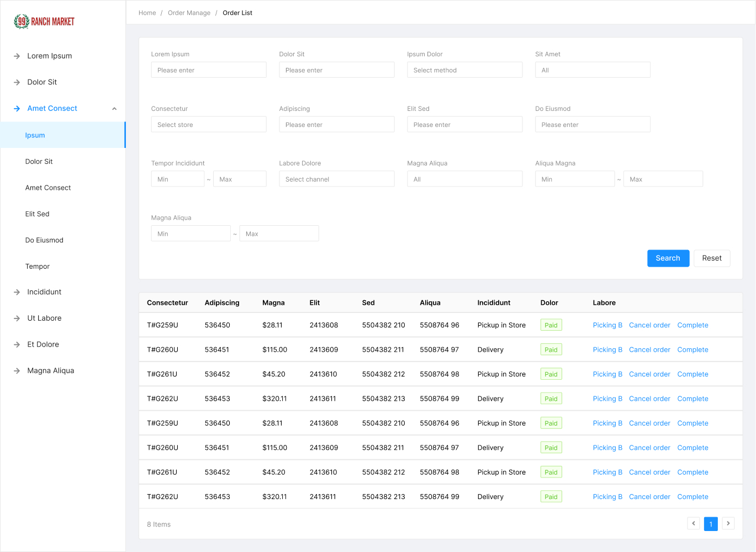The image size is (756, 552).
Task: Click the Magna column header
Action: [273, 303]
